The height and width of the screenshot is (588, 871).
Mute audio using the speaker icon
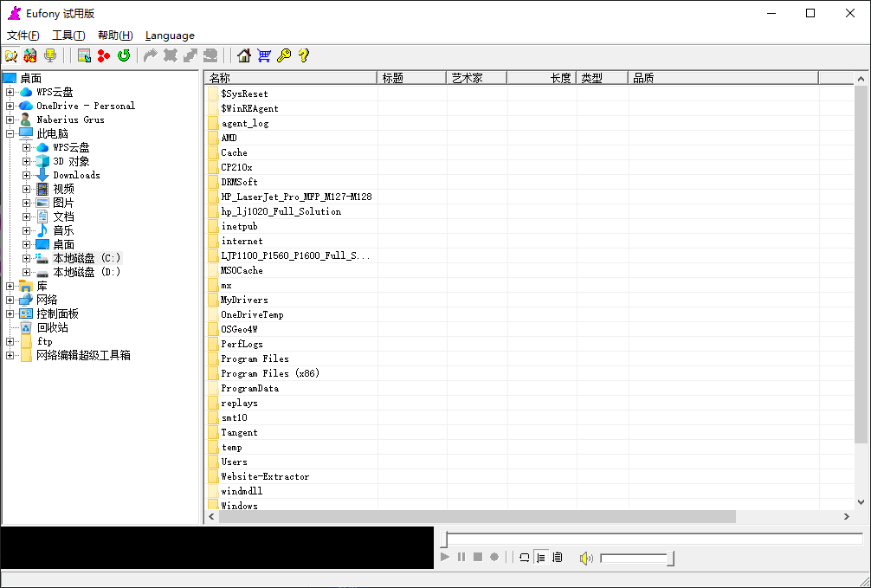(x=586, y=558)
